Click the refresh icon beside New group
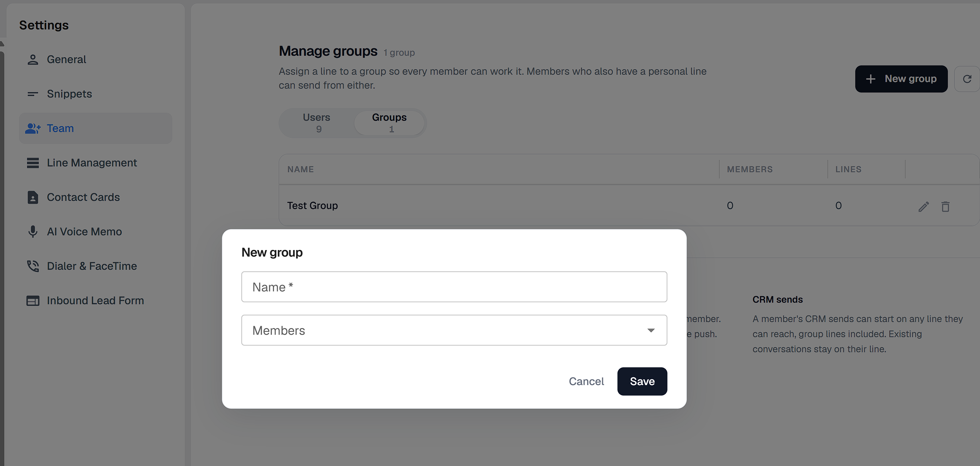 pos(967,79)
